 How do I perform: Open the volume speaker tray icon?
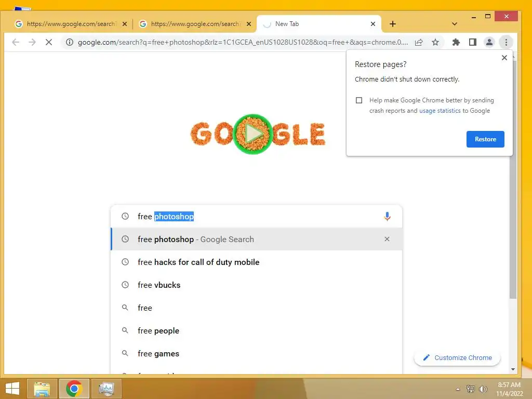(483, 389)
